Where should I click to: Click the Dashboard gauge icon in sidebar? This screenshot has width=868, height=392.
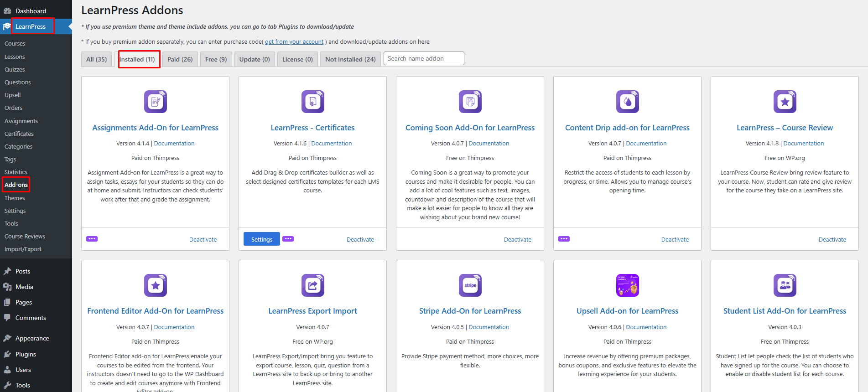[7, 11]
